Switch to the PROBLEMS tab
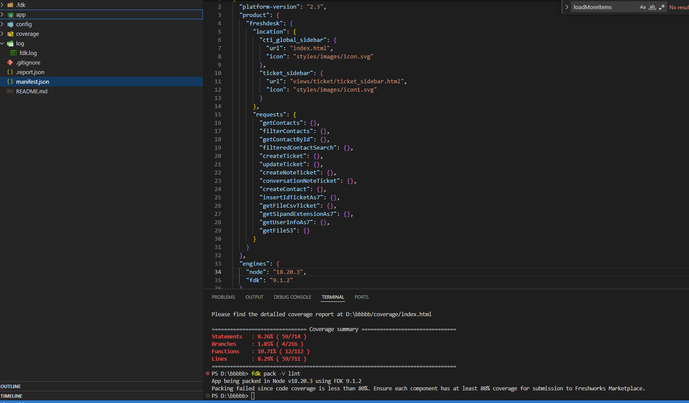This screenshot has width=689, height=403. pos(223,297)
